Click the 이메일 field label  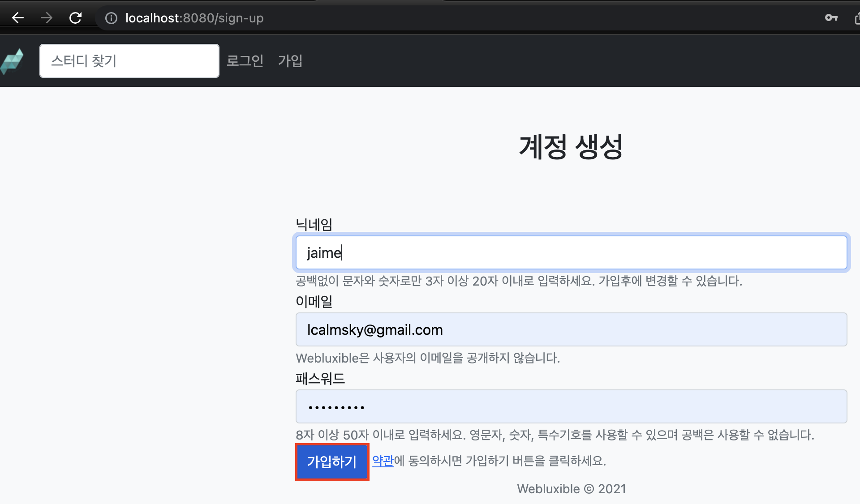314,301
